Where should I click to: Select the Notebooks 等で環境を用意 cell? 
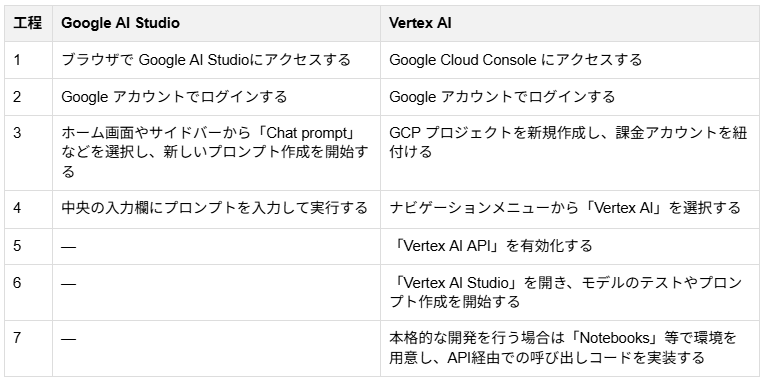[x=570, y=348]
